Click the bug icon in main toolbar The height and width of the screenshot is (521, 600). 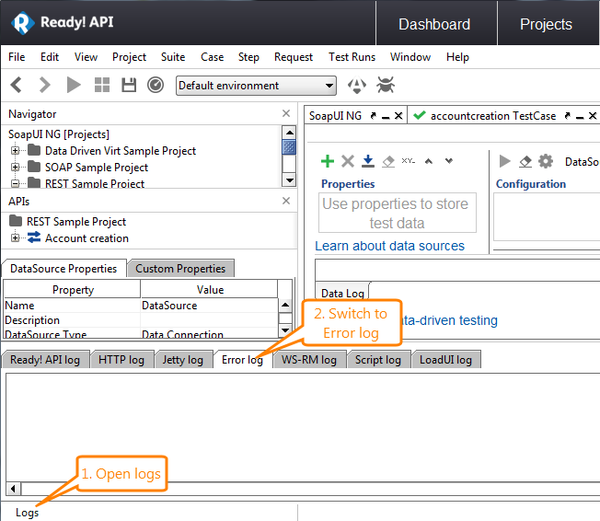[384, 86]
